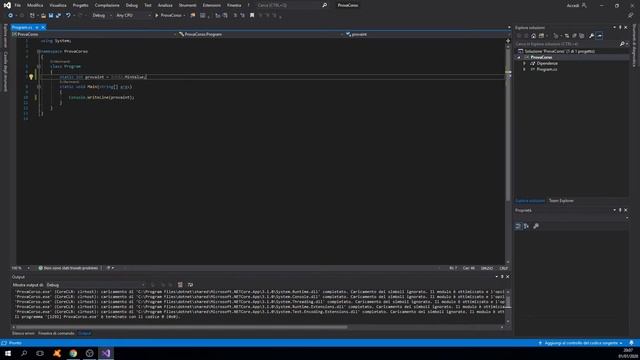Open Mostra output di Debug dropdown
Image resolution: width=640 pixels, height=360 pixels.
click(96, 285)
